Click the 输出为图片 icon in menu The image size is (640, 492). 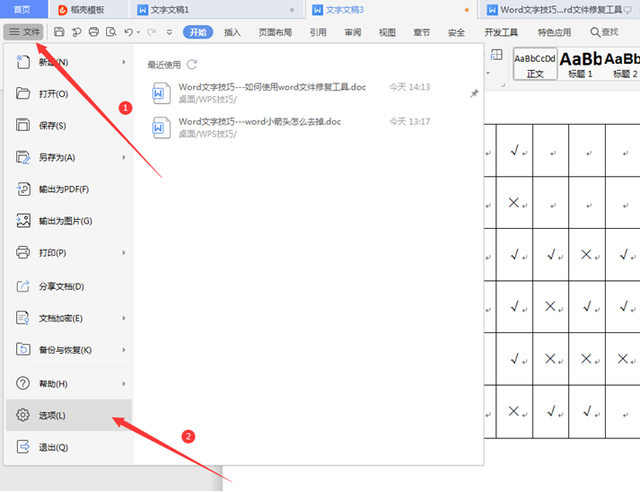[x=23, y=221]
